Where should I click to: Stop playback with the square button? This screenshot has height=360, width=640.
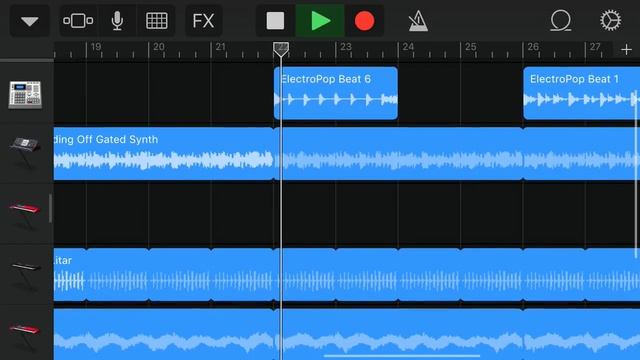coord(275,21)
